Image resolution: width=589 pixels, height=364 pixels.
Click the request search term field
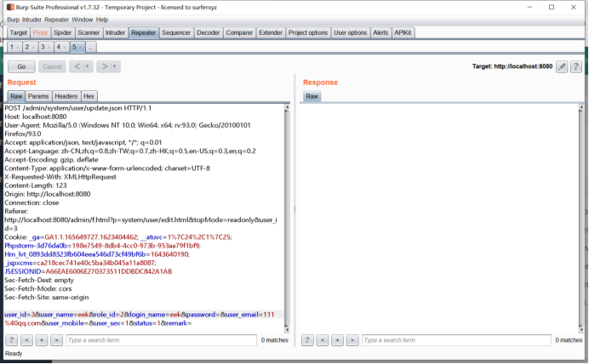click(x=162, y=340)
